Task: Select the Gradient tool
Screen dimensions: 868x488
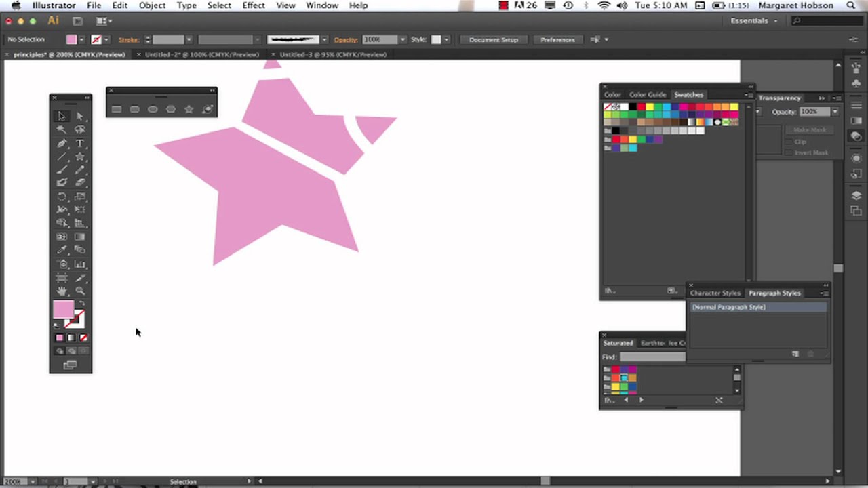Action: pyautogui.click(x=80, y=237)
